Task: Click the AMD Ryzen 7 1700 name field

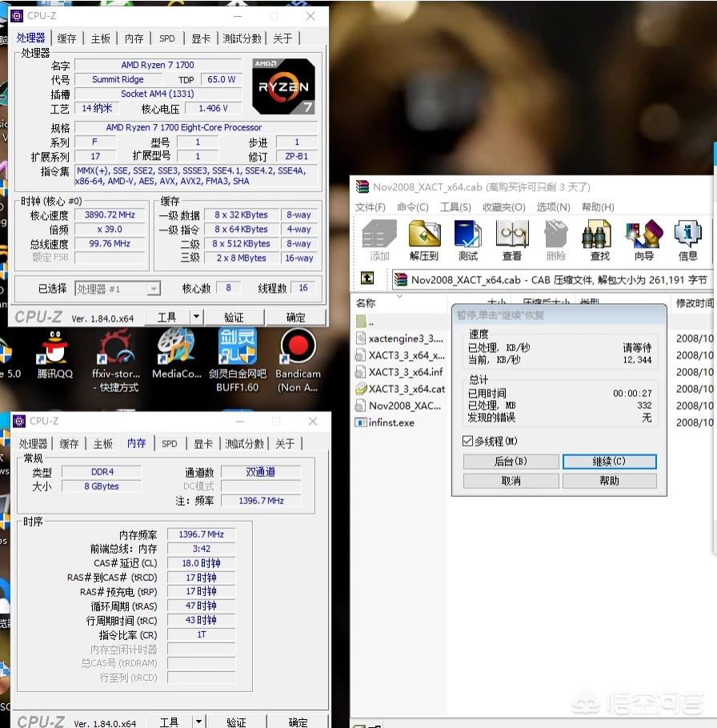Action: point(158,65)
